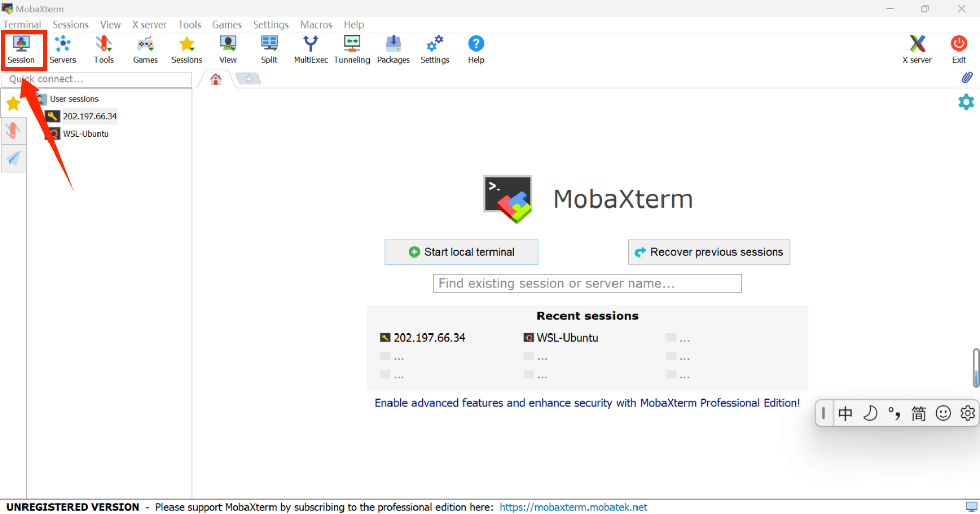The image size is (980, 514).
Task: Click the MobaXterm logo image
Action: [x=508, y=199]
